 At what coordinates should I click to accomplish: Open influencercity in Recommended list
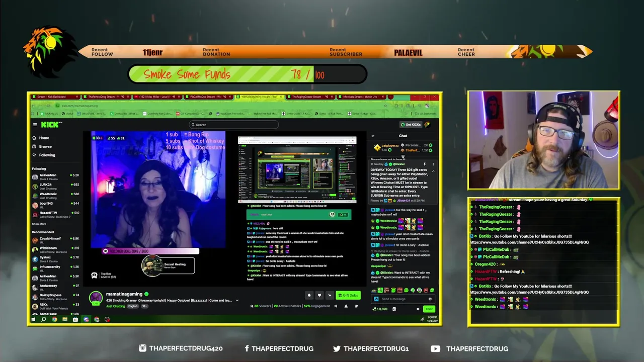pyautogui.click(x=55, y=268)
